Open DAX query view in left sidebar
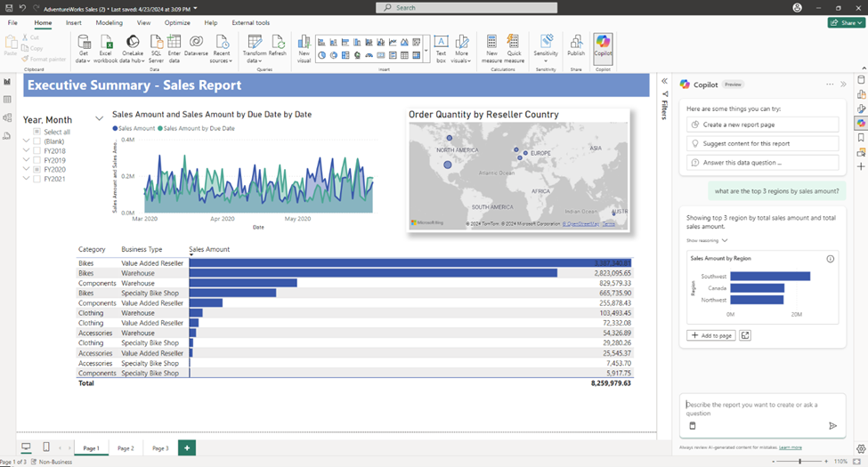The image size is (868, 467). coord(7,135)
